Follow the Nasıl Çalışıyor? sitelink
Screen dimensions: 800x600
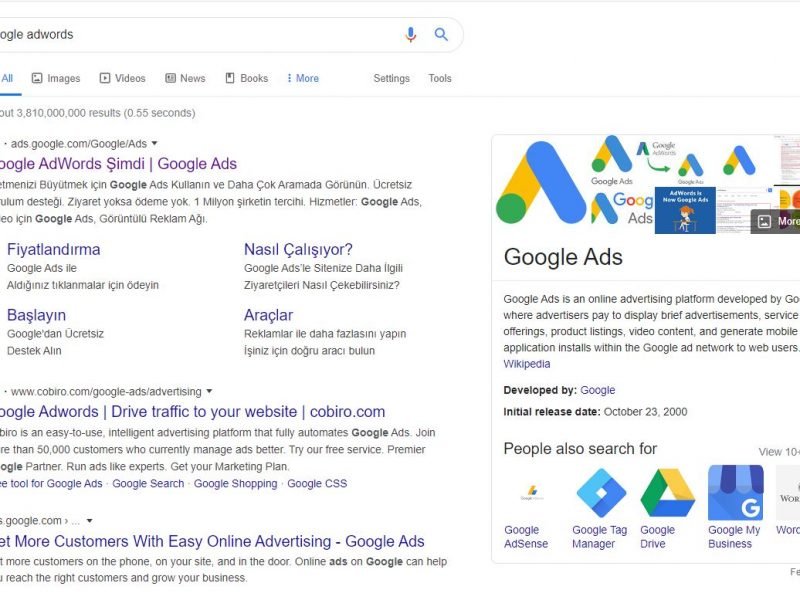[x=298, y=249]
